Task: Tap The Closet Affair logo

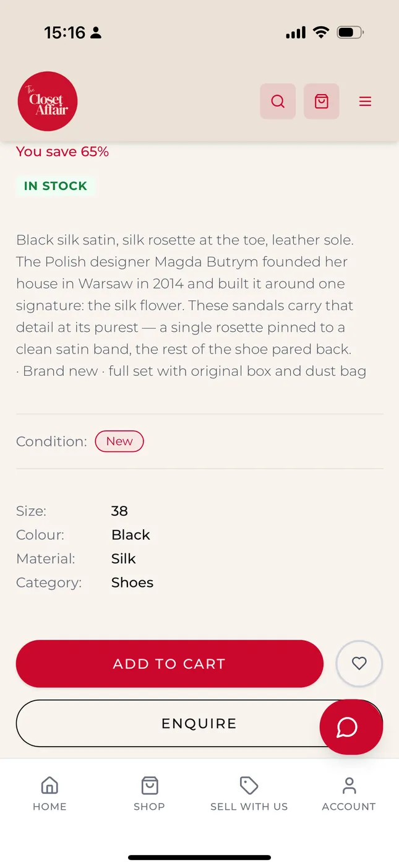Action: tap(48, 102)
